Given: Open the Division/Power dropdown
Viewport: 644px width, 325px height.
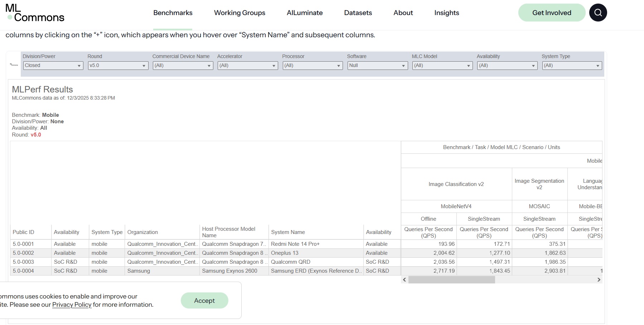Looking at the screenshot, I should click(x=53, y=66).
